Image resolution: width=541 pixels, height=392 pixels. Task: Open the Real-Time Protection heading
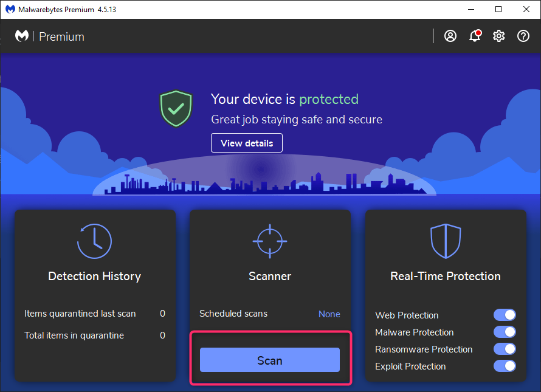(446, 276)
